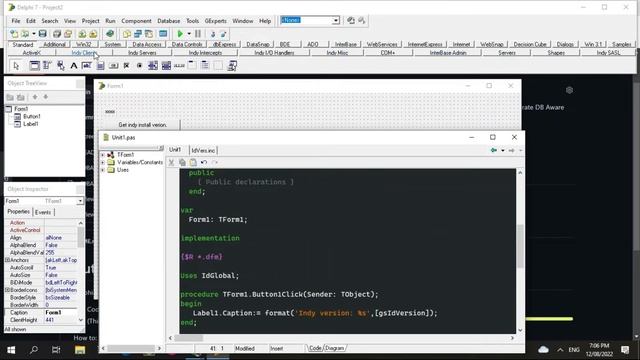This screenshot has height=360, width=640.
Task: Select Label1 in Object TreeView
Action: [31, 124]
